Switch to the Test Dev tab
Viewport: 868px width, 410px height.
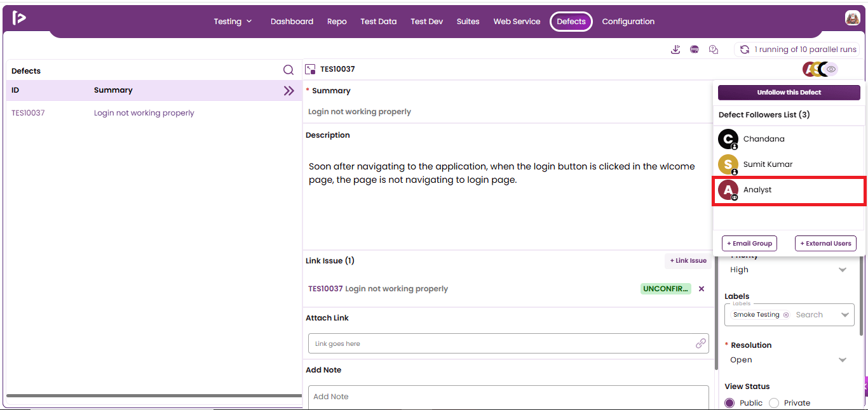(427, 22)
